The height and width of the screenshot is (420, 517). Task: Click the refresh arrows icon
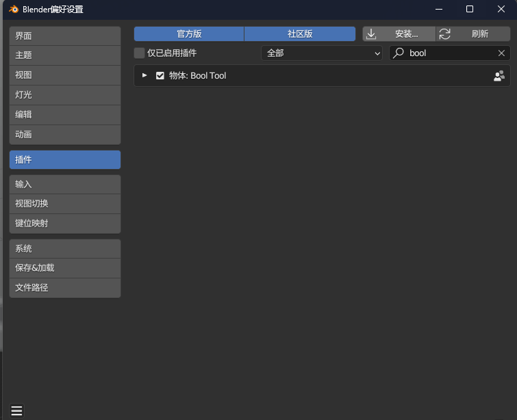coord(445,34)
